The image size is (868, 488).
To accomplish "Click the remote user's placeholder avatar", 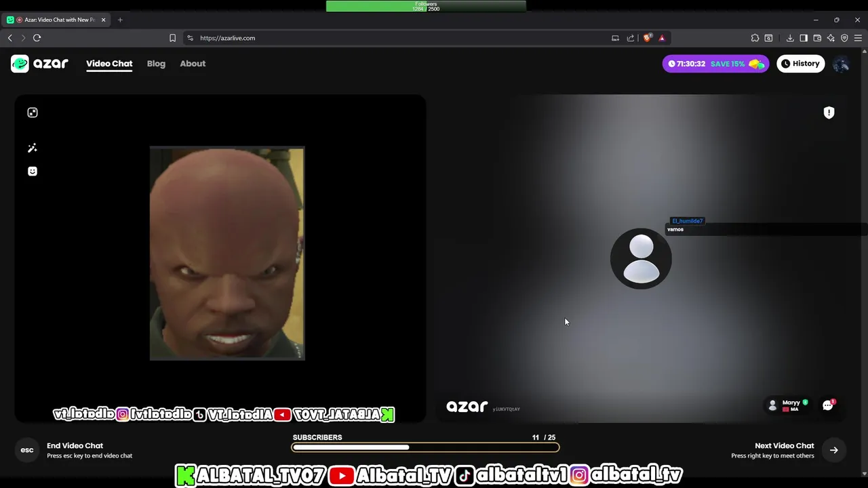I will pyautogui.click(x=641, y=258).
